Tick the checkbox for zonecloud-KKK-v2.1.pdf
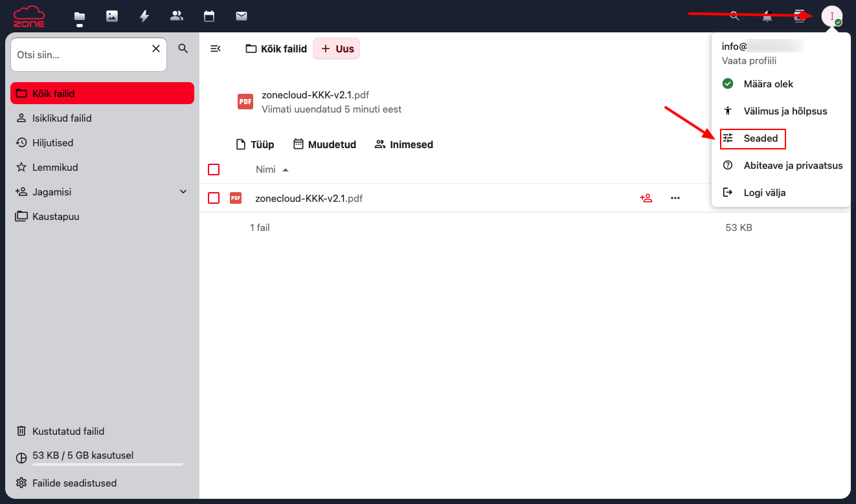This screenshot has height=504, width=856. [214, 198]
